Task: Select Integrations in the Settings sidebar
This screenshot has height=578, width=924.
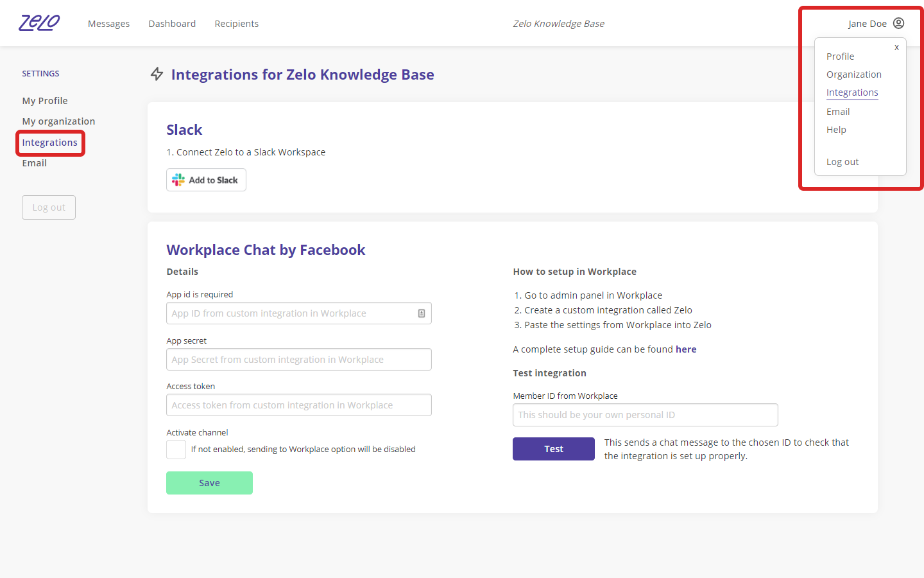Action: 50,143
